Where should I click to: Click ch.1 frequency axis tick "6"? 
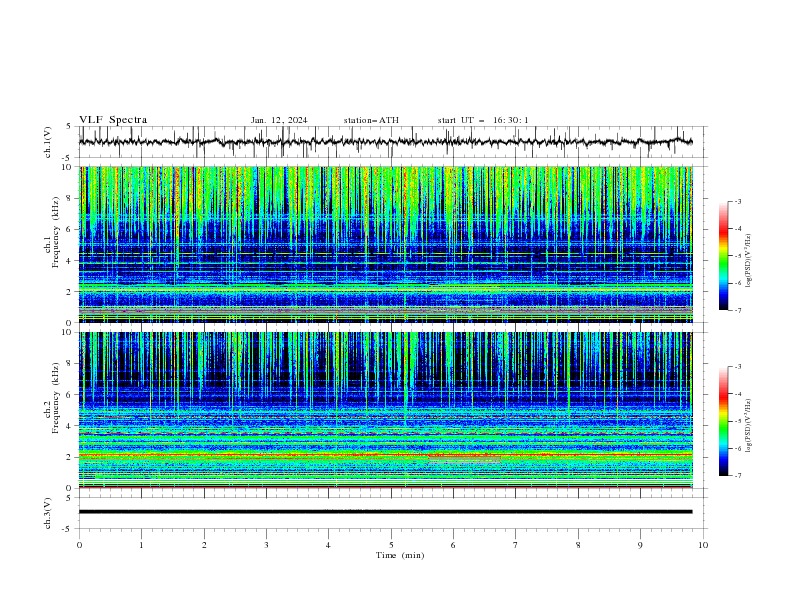70,229
